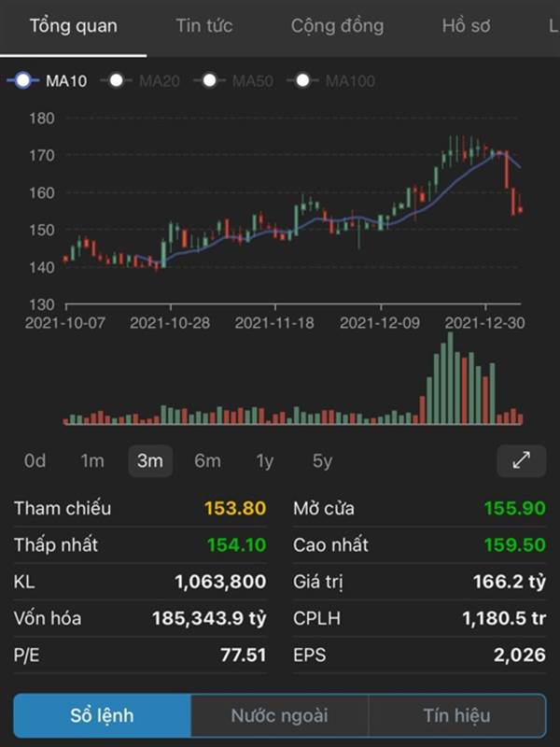Open the fullscreen chart expand icon

click(x=522, y=460)
